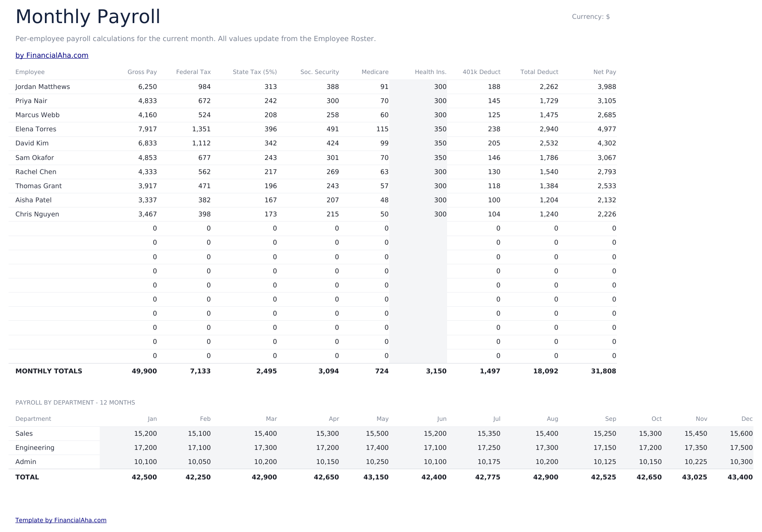
Task: Select department total for Jan 42,500
Action: [x=144, y=477]
